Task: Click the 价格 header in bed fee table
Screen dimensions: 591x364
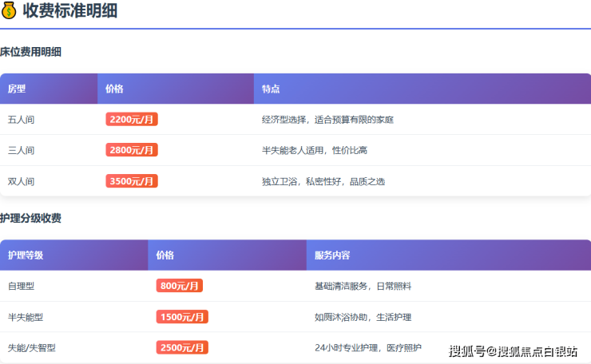Action: pos(114,89)
